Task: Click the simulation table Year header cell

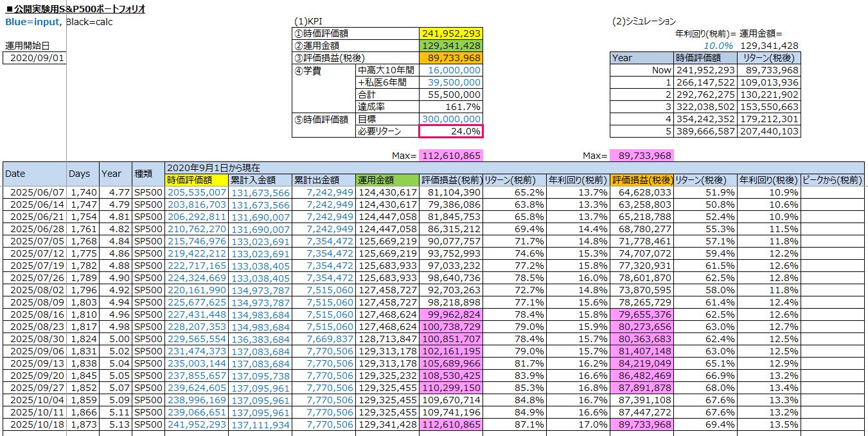Action: pyautogui.click(x=641, y=58)
